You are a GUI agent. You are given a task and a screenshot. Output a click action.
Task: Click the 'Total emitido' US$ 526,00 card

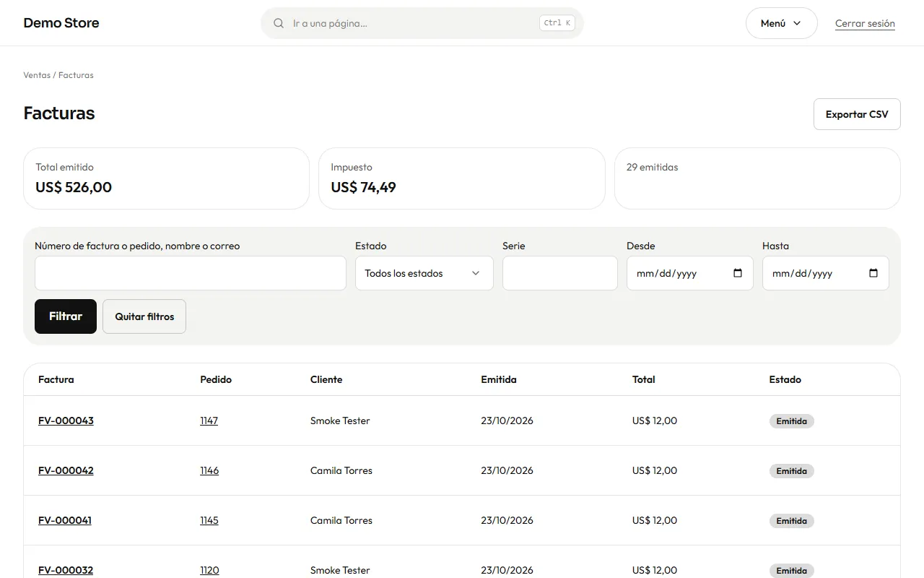click(166, 178)
